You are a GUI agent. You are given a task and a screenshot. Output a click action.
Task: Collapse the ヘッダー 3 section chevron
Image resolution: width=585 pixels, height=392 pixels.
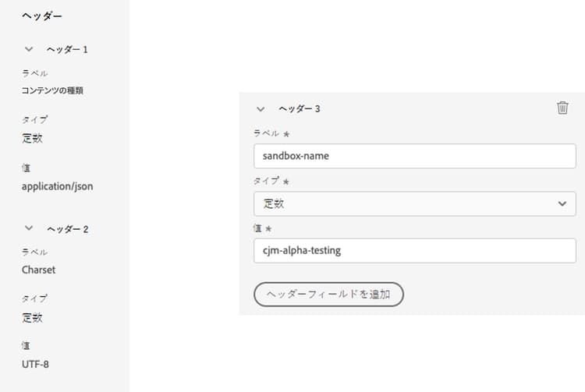point(261,109)
